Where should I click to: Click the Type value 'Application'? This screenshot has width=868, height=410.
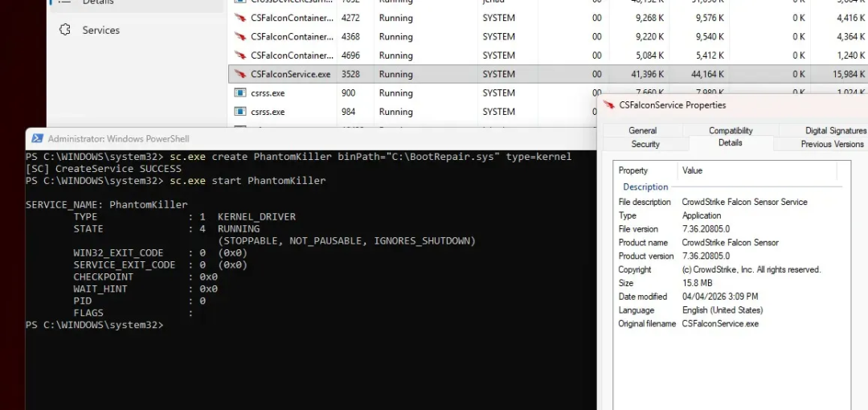click(702, 215)
